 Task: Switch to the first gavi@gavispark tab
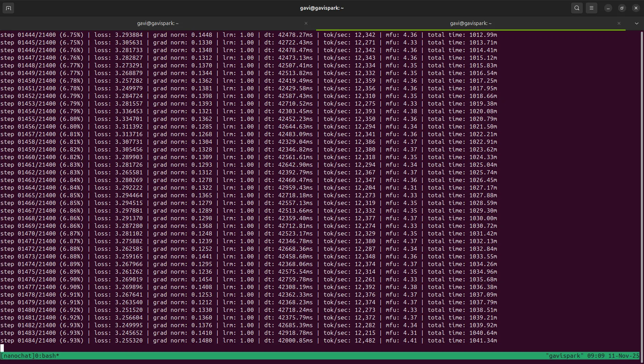tap(158, 23)
